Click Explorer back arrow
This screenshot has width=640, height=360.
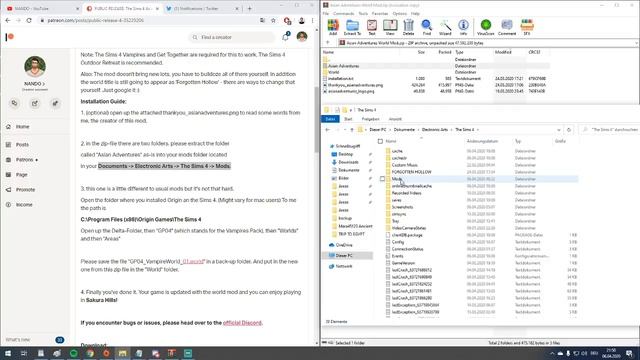[327, 130]
